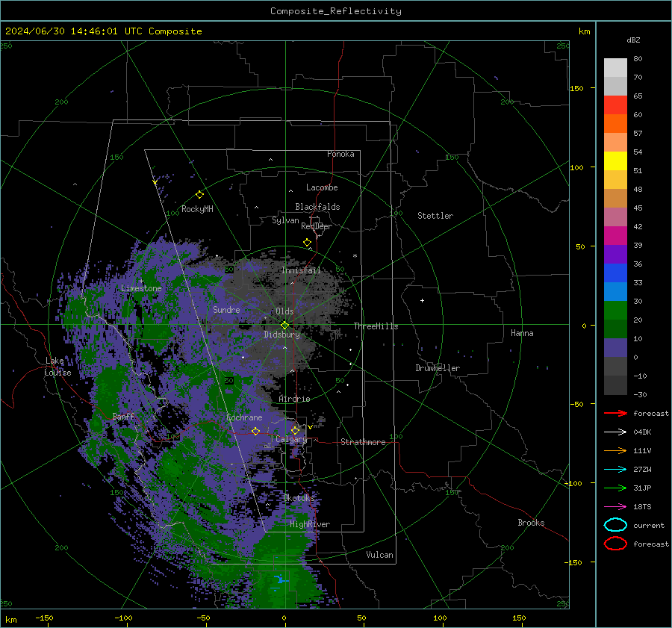Select the purple 39-36 dBZ swatch
The width and height of the screenshot is (672, 628).
coord(615,254)
